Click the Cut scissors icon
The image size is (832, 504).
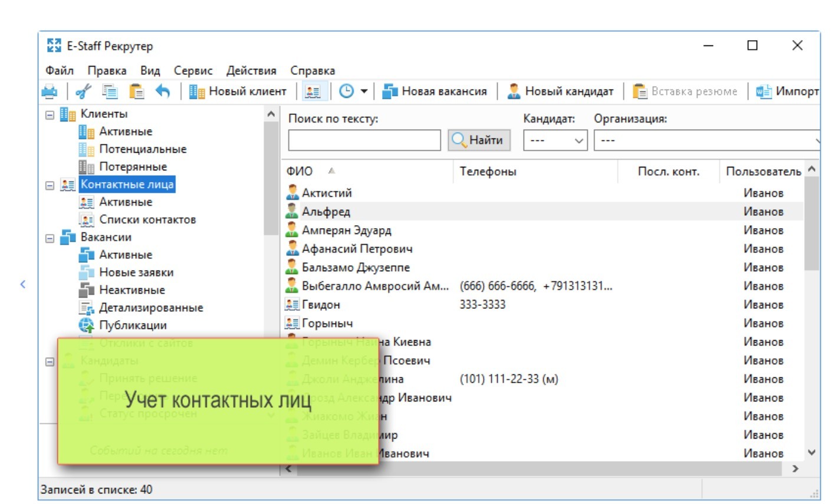pos(84,91)
